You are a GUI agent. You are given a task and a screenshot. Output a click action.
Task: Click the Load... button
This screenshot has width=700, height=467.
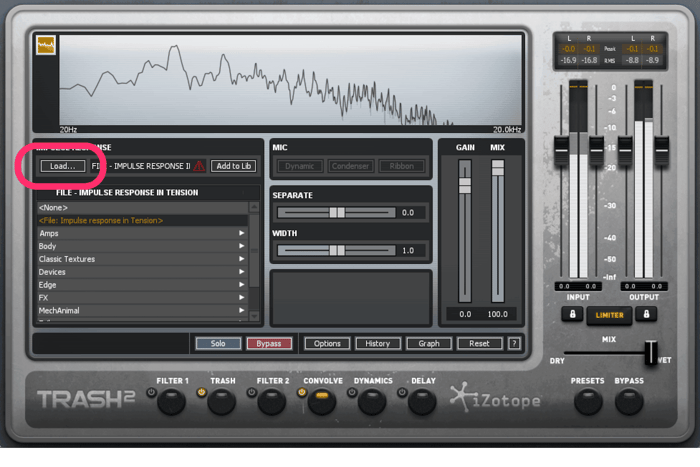point(62,166)
